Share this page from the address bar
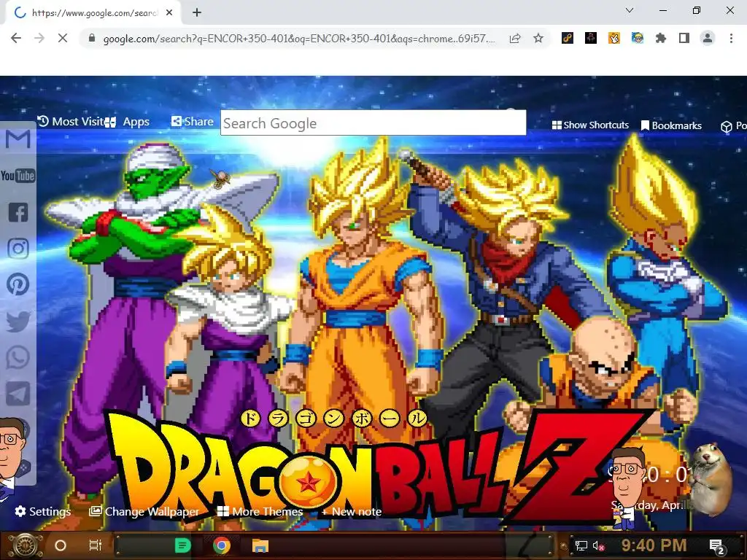 pyautogui.click(x=515, y=38)
